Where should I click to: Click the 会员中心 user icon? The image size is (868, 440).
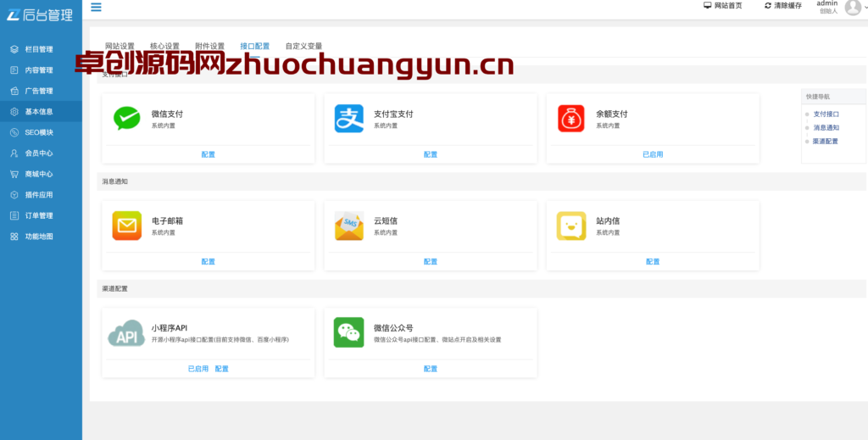click(14, 153)
